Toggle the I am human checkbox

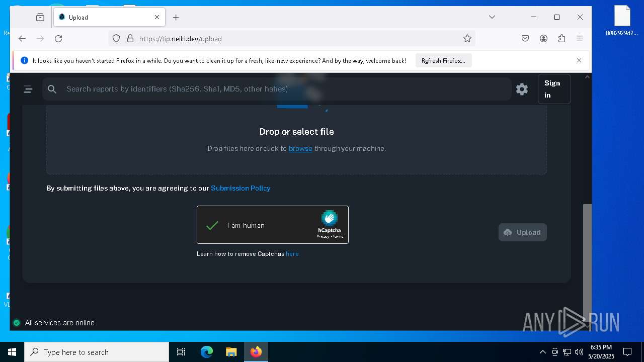click(212, 225)
